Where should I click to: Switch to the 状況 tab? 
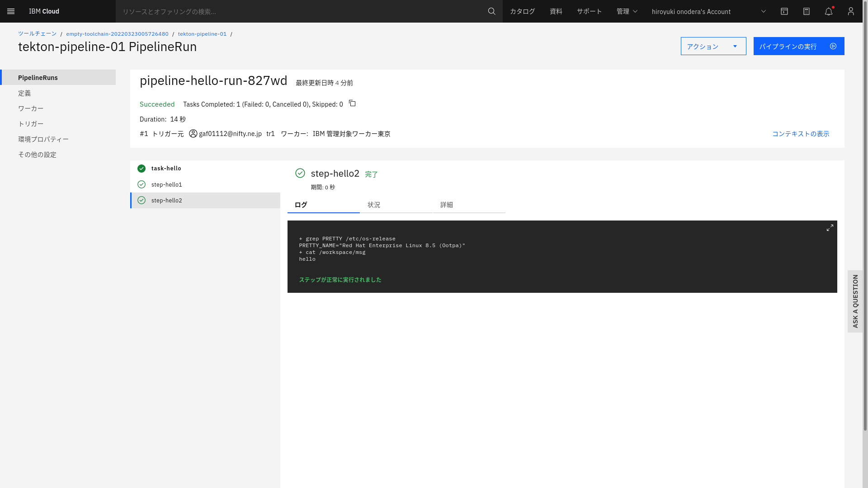pyautogui.click(x=374, y=205)
